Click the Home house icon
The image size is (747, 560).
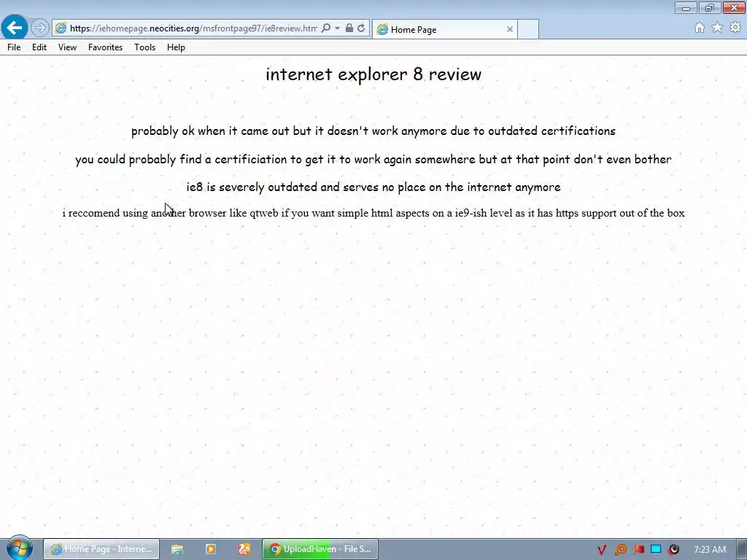pos(700,28)
